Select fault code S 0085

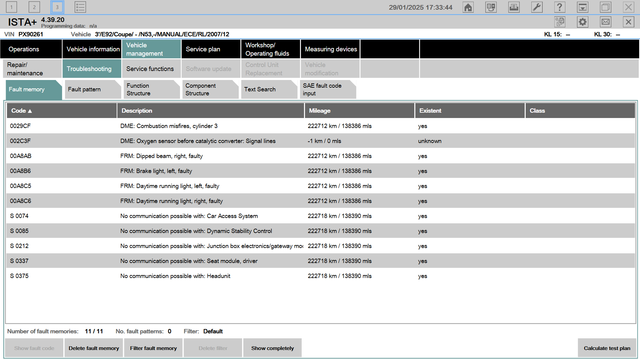click(19, 231)
